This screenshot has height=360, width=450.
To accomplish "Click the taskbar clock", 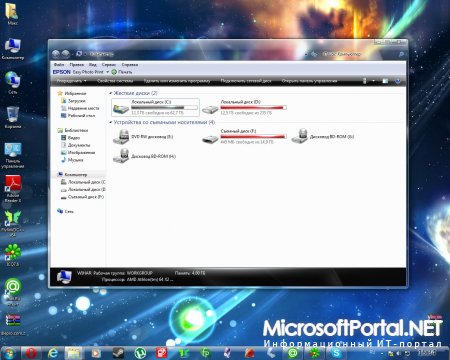I will pos(427,353).
